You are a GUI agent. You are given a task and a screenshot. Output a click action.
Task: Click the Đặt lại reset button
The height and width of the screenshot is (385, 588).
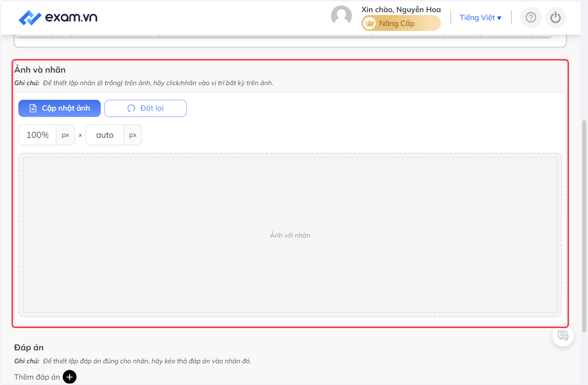[146, 108]
